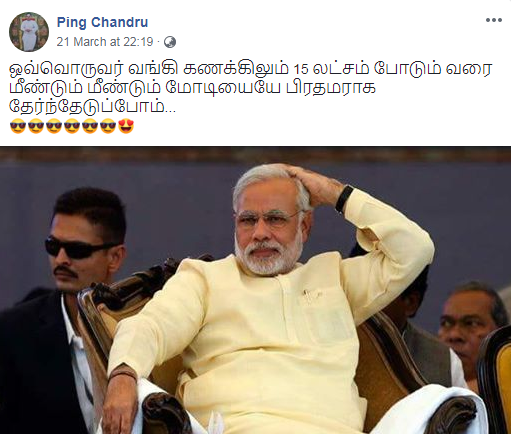Open Ping Chandru's round profile picture
511x434 pixels.
pos(29,32)
